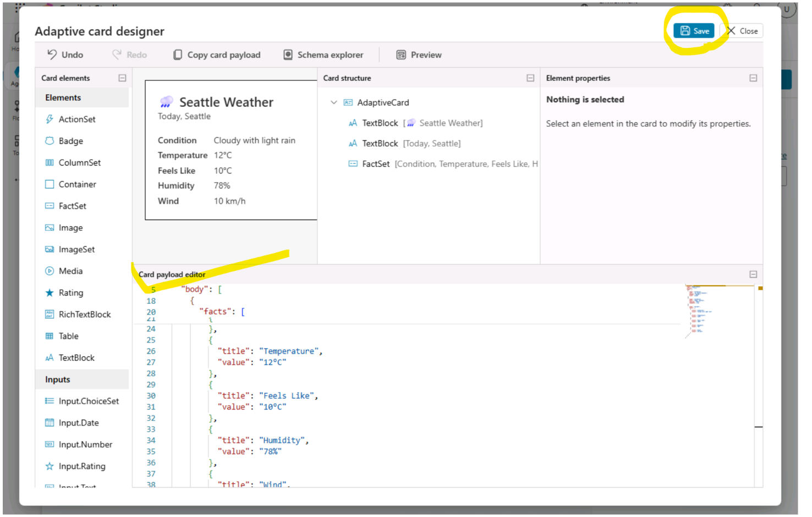The width and height of the screenshot is (812, 517).
Task: Select the ActionSet element icon
Action: tap(50, 119)
